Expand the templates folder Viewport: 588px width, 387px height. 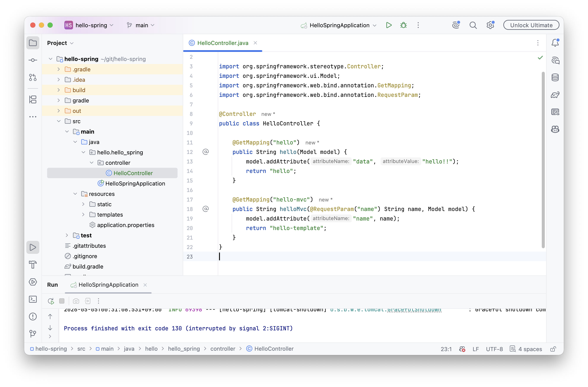83,214
